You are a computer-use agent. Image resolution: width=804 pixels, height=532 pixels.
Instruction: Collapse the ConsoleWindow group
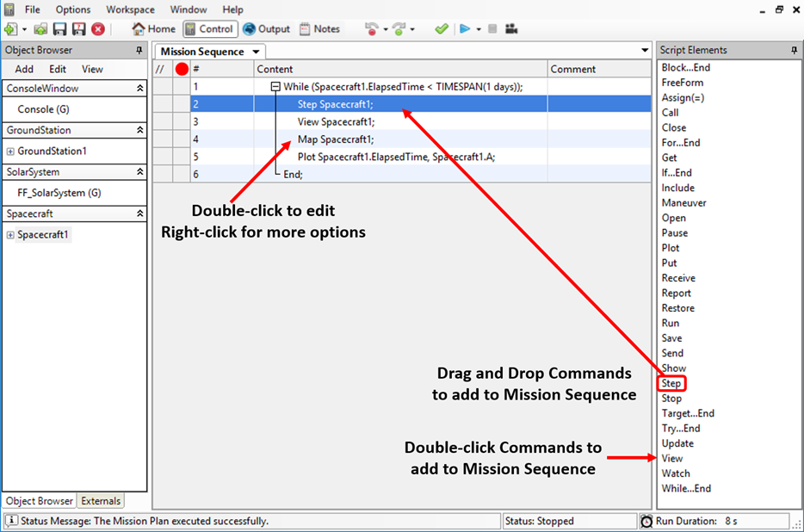pos(140,89)
